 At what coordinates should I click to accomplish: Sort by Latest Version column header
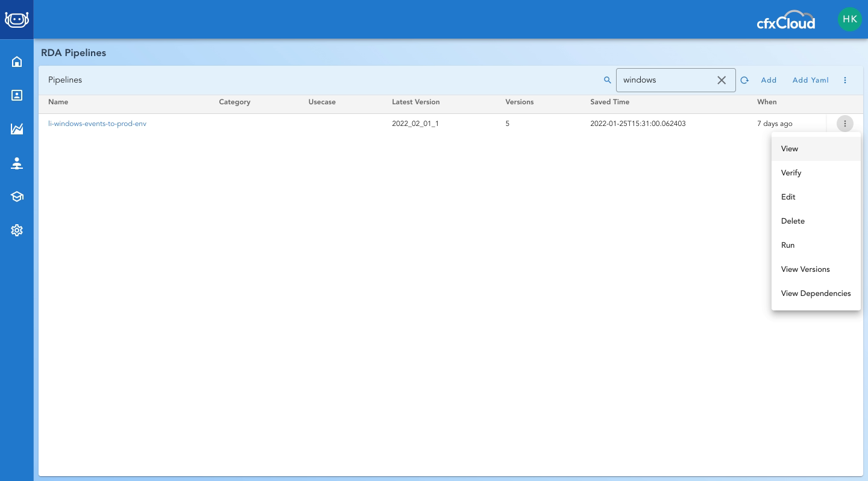[x=416, y=102]
